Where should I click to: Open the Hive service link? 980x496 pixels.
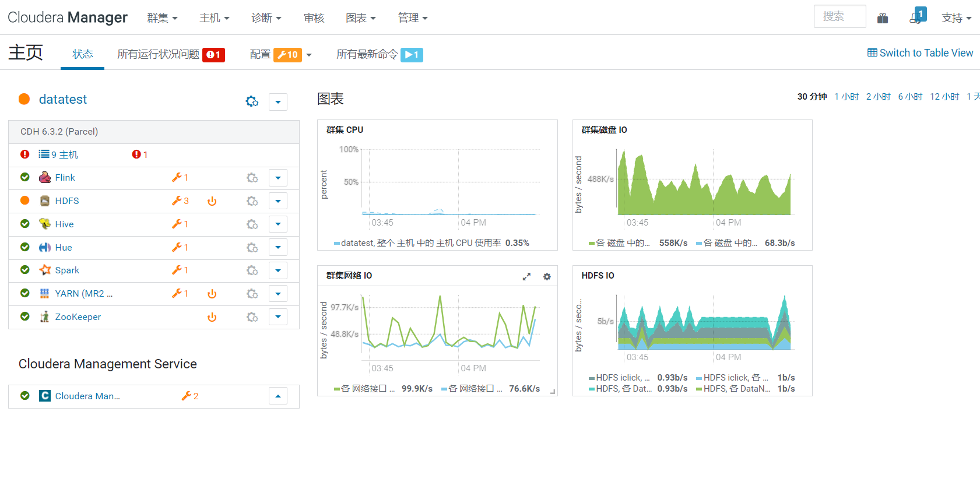coord(64,224)
